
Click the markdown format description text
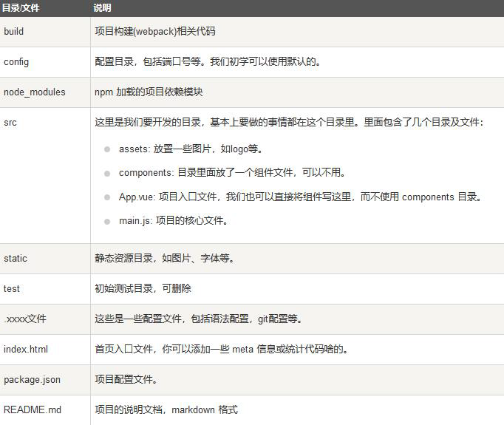pos(166,410)
